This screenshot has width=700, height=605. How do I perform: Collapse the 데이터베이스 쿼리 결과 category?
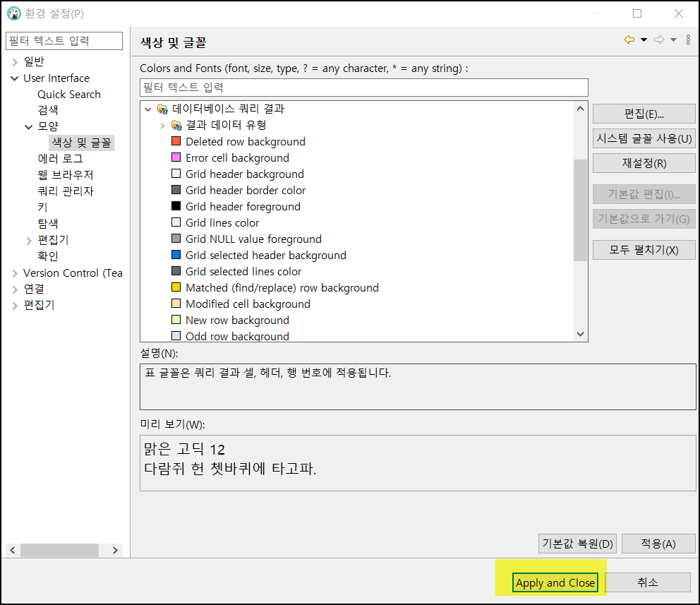coord(148,109)
